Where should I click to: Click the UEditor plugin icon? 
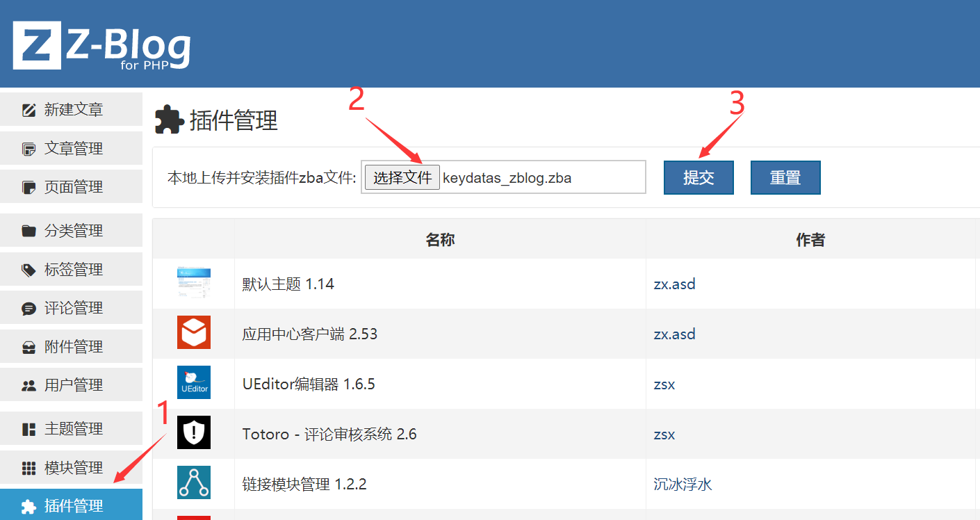click(x=194, y=382)
